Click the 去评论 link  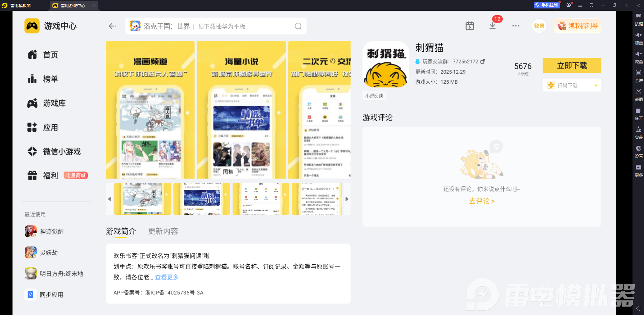pos(482,201)
